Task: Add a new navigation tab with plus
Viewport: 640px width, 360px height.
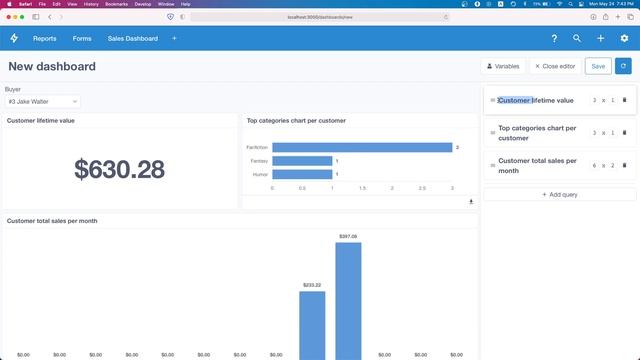Action: coord(174,38)
